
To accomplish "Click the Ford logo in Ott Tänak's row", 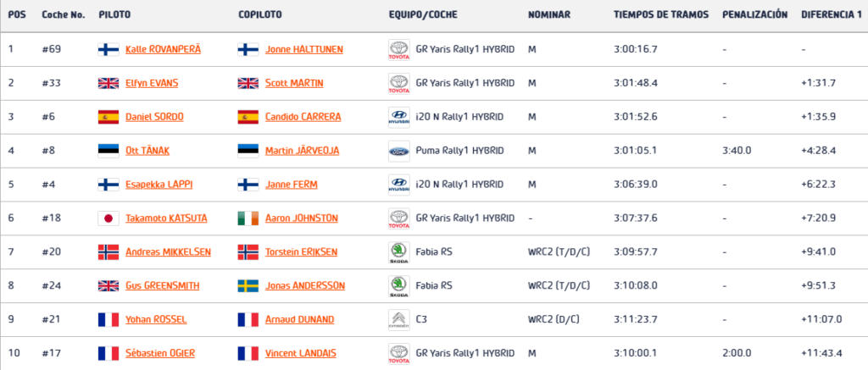I will coord(399,151).
